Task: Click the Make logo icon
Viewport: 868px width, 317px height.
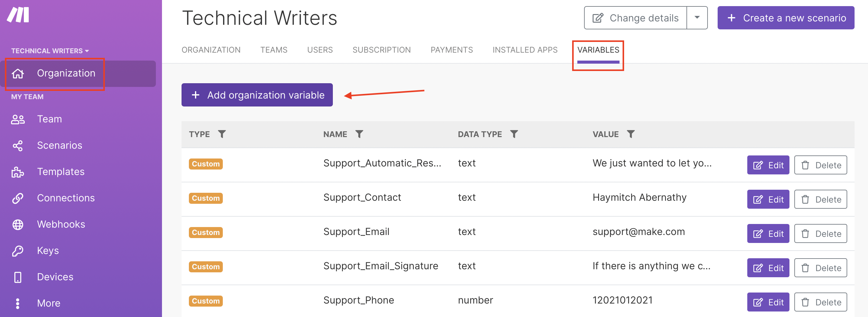Action: click(x=18, y=15)
